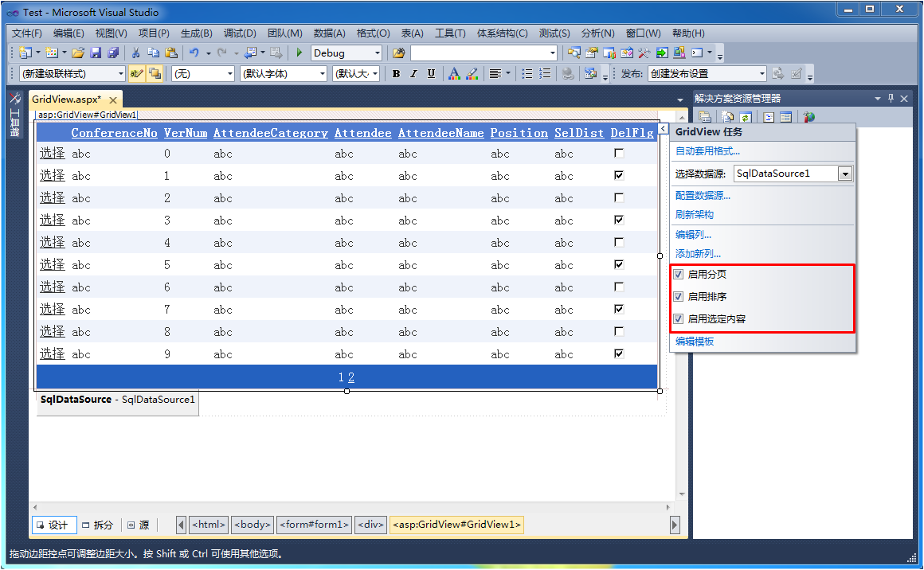Open the (无) block format dropdown

pyautogui.click(x=230, y=73)
